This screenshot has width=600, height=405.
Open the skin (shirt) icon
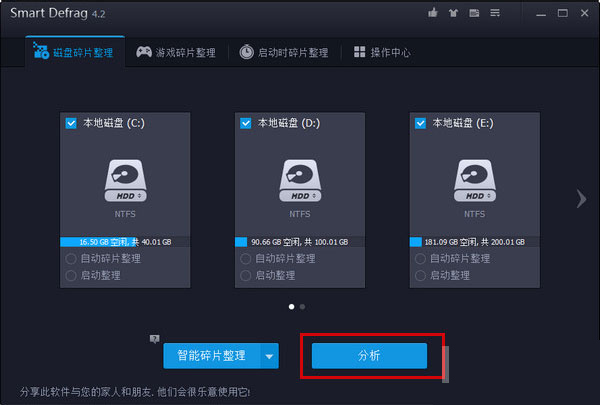(x=453, y=13)
